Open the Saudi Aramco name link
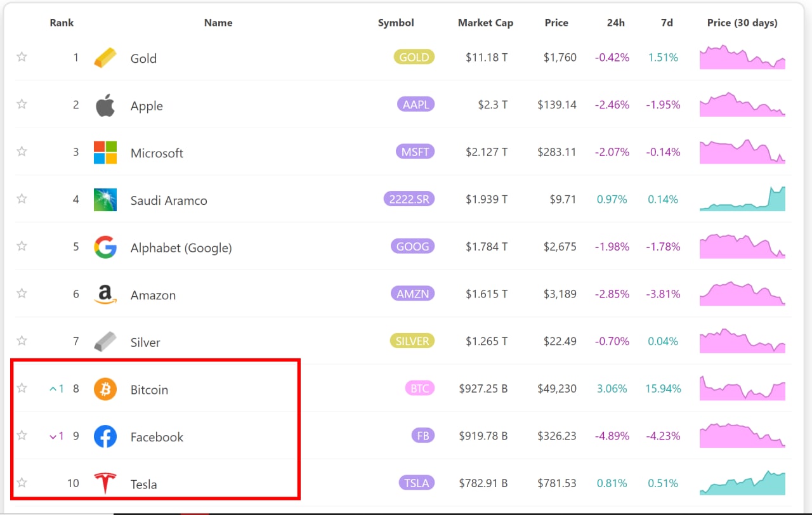Screen dimensions: 812x515 point(169,200)
